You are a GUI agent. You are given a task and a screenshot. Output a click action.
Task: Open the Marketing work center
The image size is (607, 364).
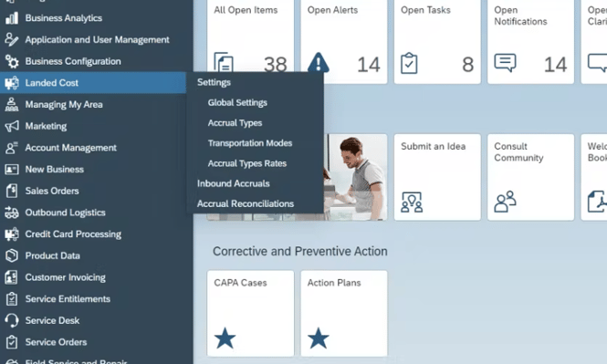[x=46, y=126]
